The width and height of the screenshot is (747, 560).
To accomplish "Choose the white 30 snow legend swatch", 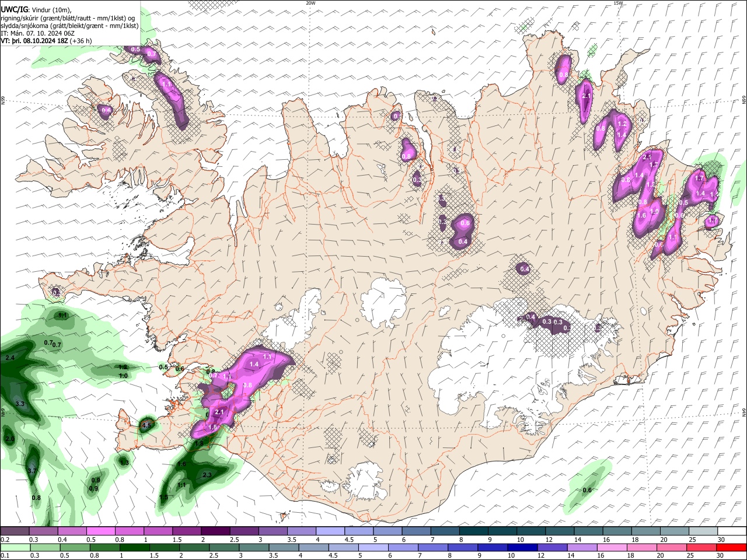I will coord(732,531).
